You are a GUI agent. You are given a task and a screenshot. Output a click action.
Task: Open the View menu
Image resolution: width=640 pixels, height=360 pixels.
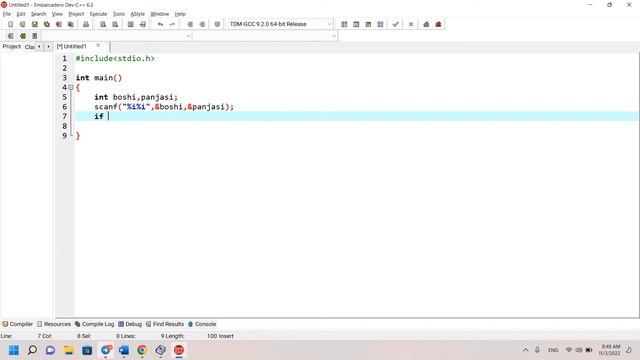57,14
